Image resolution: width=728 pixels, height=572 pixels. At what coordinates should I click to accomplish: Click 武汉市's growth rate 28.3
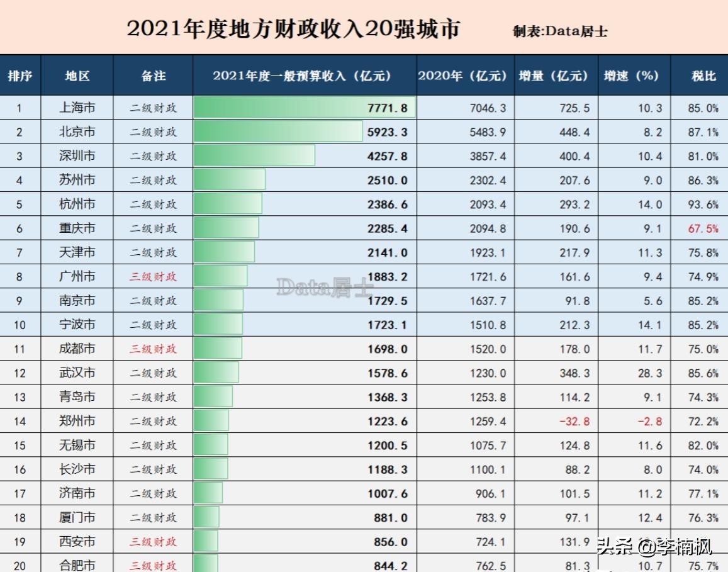click(x=648, y=373)
